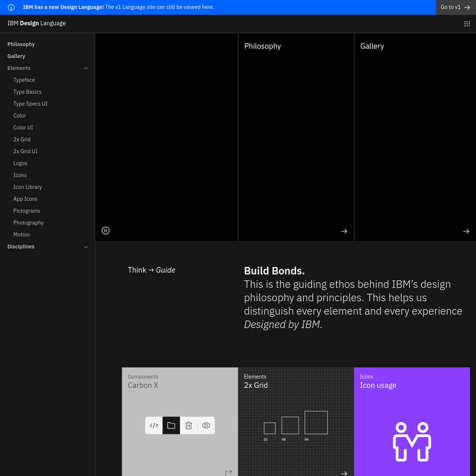Open the Icon usage card title
The image size is (476, 476).
(378, 386)
